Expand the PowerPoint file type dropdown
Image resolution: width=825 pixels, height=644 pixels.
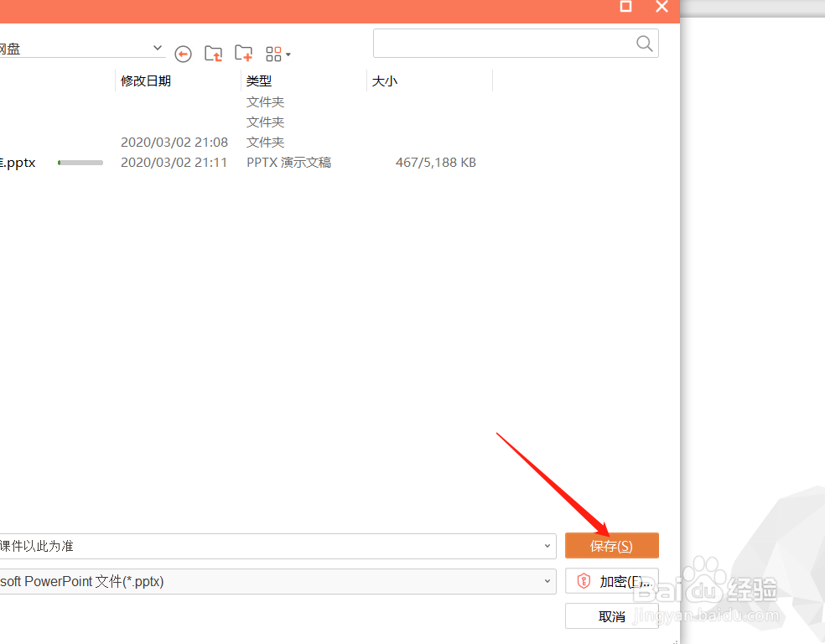[547, 581]
